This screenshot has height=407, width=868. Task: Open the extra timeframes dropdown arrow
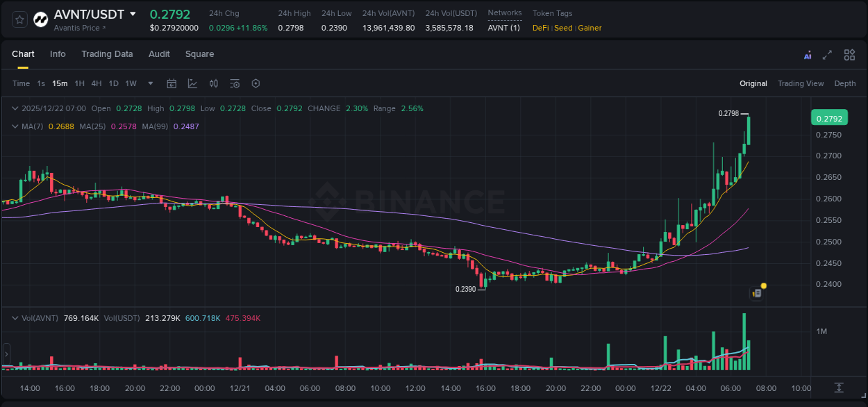tap(149, 83)
